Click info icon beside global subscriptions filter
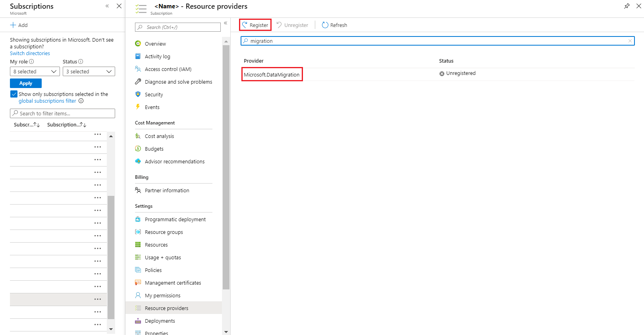This screenshot has width=644, height=335. pyautogui.click(x=81, y=101)
